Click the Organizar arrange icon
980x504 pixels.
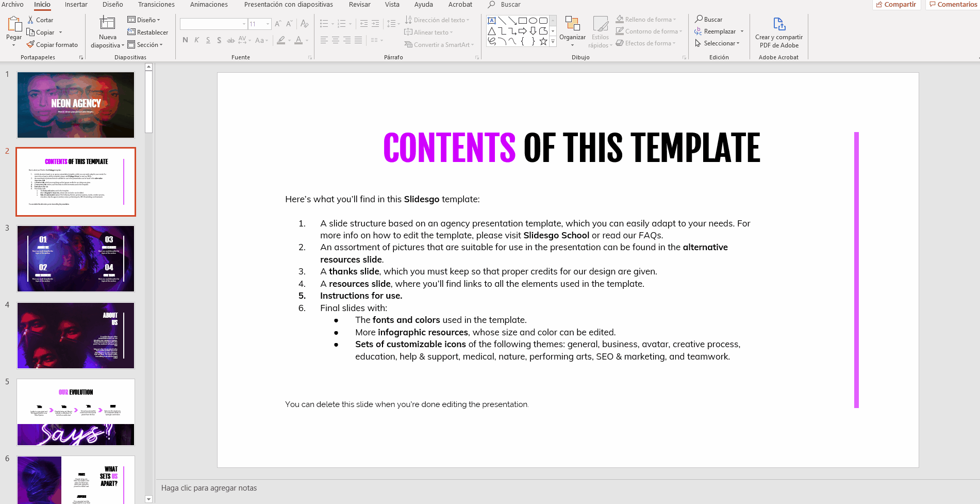[572, 24]
